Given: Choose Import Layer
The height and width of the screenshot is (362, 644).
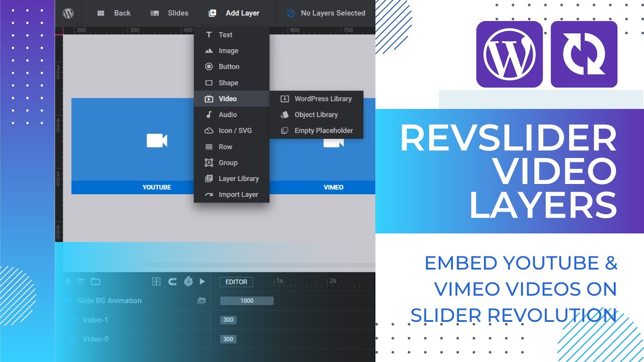Looking at the screenshot, I should tap(231, 195).
